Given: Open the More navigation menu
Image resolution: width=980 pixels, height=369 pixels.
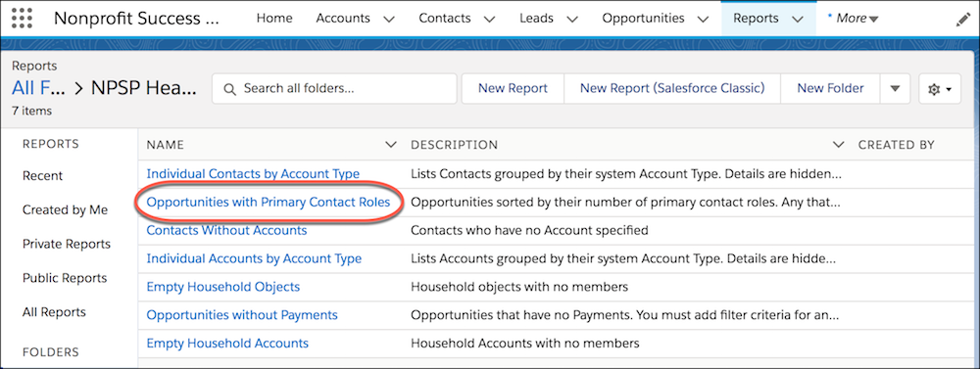Looking at the screenshot, I should pos(854,19).
